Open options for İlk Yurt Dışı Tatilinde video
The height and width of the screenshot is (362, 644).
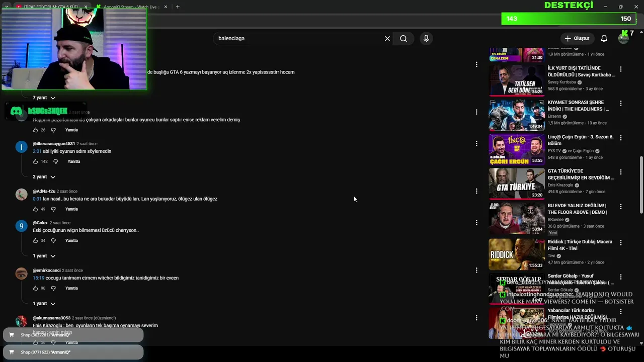pyautogui.click(x=621, y=69)
